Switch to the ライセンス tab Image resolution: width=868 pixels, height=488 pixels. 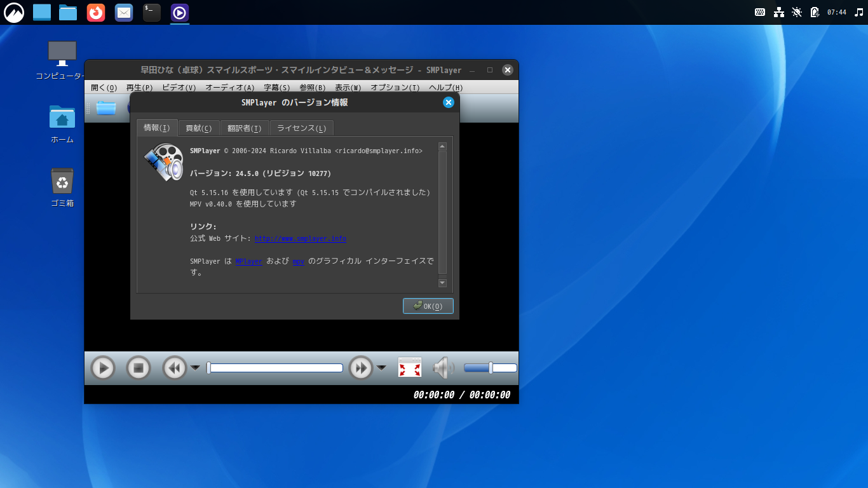coord(301,127)
